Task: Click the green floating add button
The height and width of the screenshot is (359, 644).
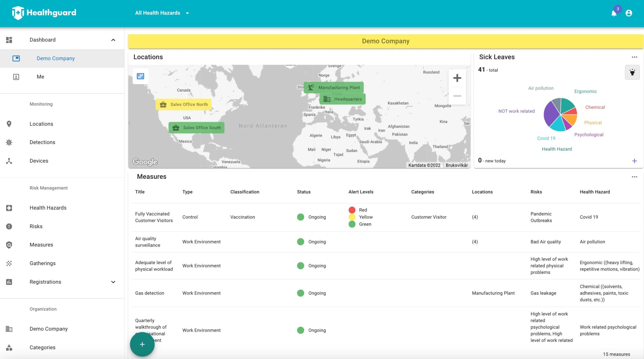Action: click(x=142, y=344)
